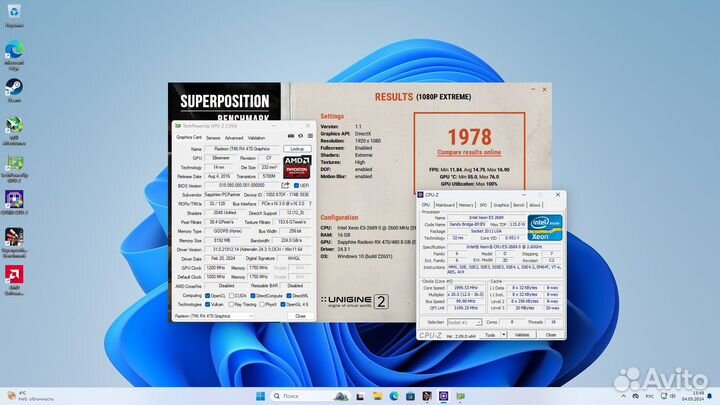Click the Validate button in CPU-Z
The image size is (720, 405).
[522, 335]
